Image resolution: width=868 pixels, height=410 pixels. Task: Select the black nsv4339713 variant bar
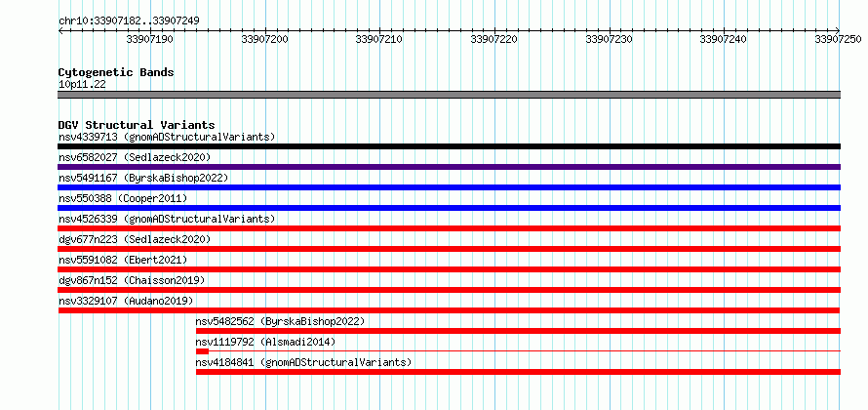(x=450, y=146)
